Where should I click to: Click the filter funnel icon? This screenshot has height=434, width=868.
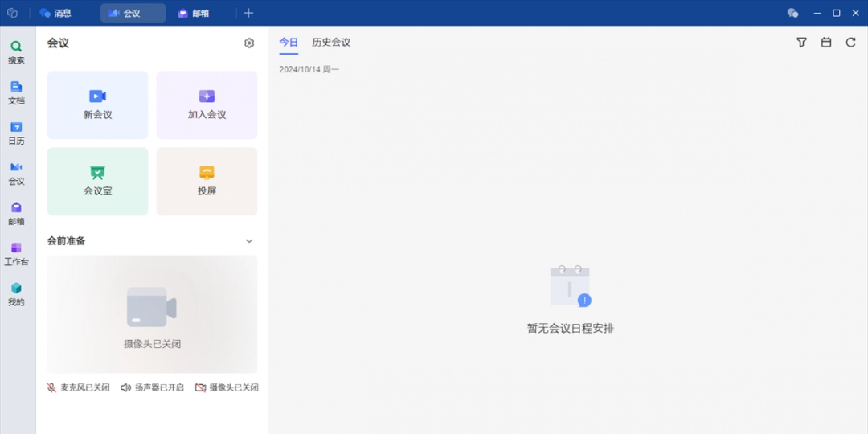pos(801,43)
